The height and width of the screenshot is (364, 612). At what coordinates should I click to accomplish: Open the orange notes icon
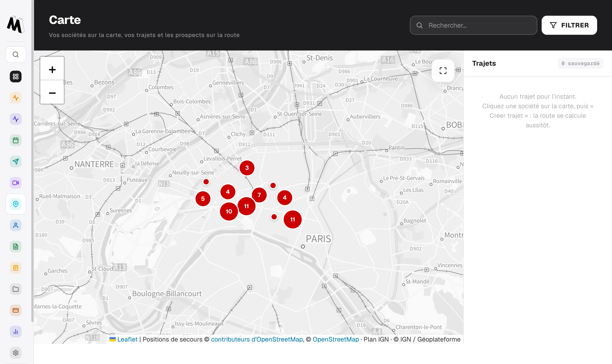pos(16,268)
